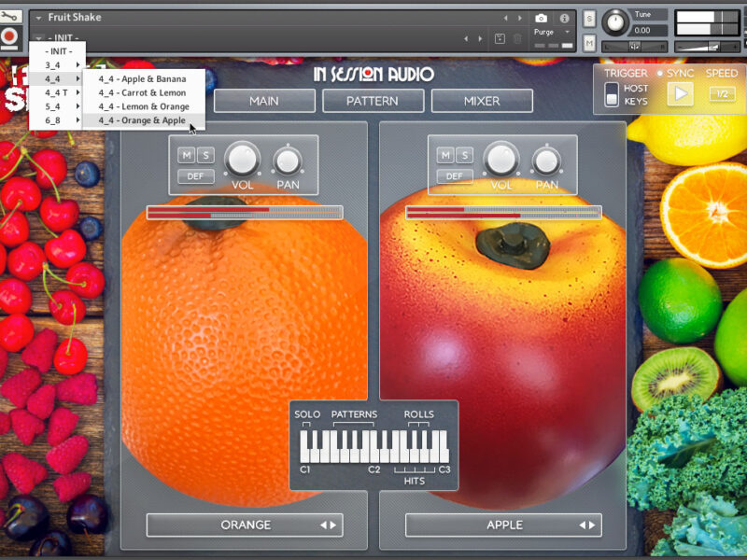Image resolution: width=747 pixels, height=560 pixels.
Task: Expand the 6_8 preset submenu
Action: [58, 120]
